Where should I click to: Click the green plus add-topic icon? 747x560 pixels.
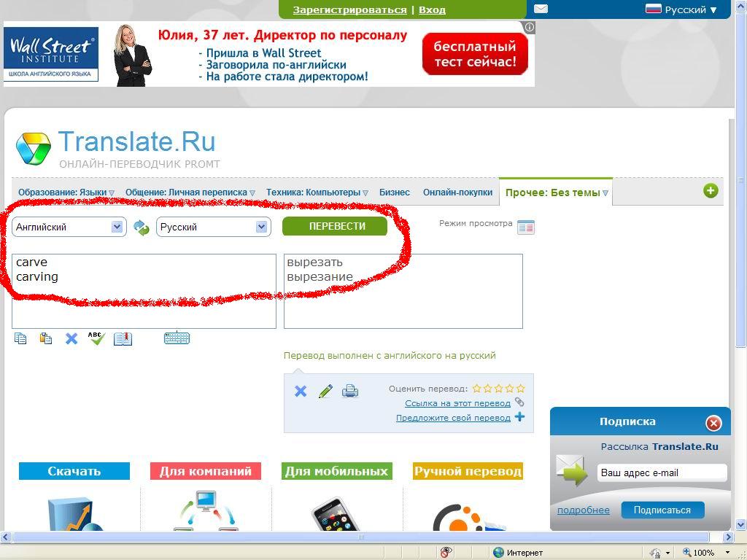tap(711, 191)
